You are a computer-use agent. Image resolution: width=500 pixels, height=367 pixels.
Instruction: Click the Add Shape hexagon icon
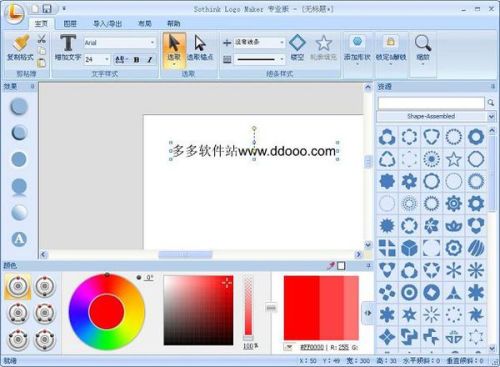(357, 41)
